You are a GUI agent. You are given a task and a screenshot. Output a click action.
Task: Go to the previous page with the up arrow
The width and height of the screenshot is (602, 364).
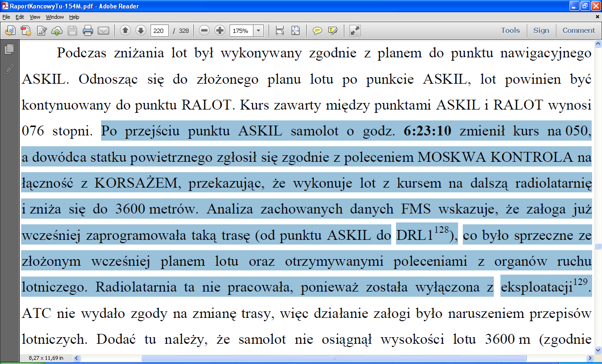(125, 31)
